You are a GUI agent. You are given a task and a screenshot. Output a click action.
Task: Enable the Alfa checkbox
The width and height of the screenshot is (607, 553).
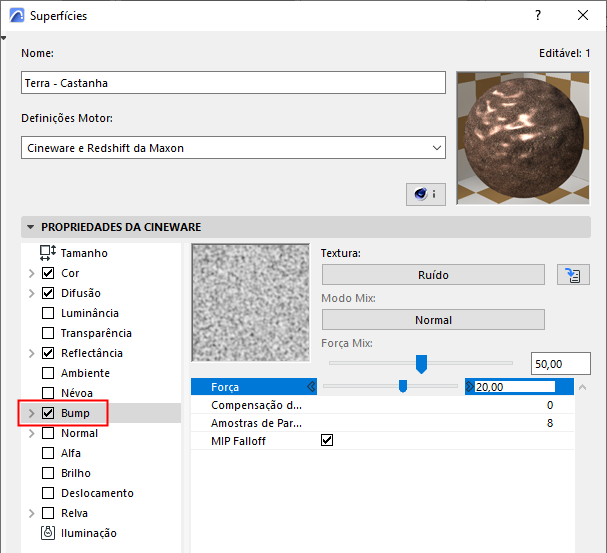pos(48,453)
